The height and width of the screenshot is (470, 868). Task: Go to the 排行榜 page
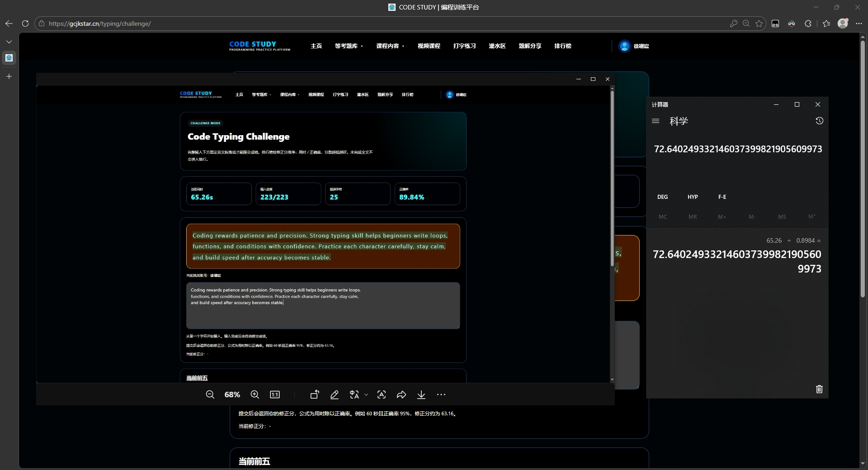563,46
